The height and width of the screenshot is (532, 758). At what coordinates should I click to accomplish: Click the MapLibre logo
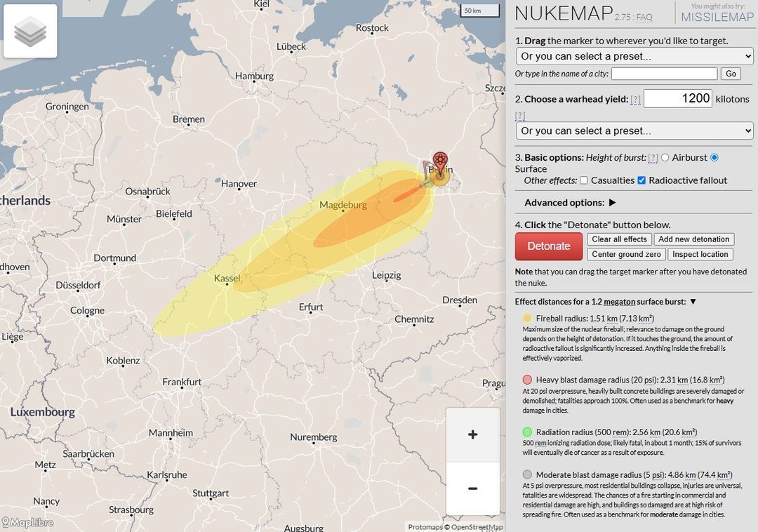pyautogui.click(x=27, y=522)
